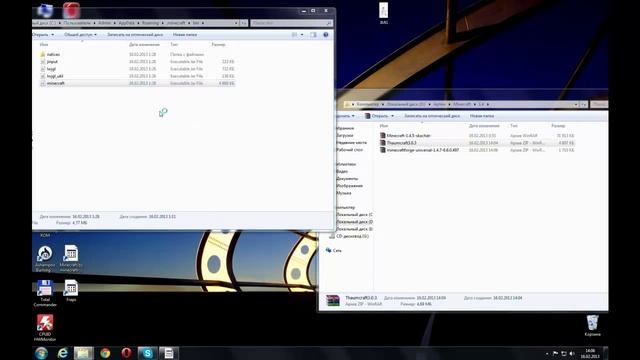
Task: Click the Windows Explorer taskbar button
Action: [x=84, y=353]
